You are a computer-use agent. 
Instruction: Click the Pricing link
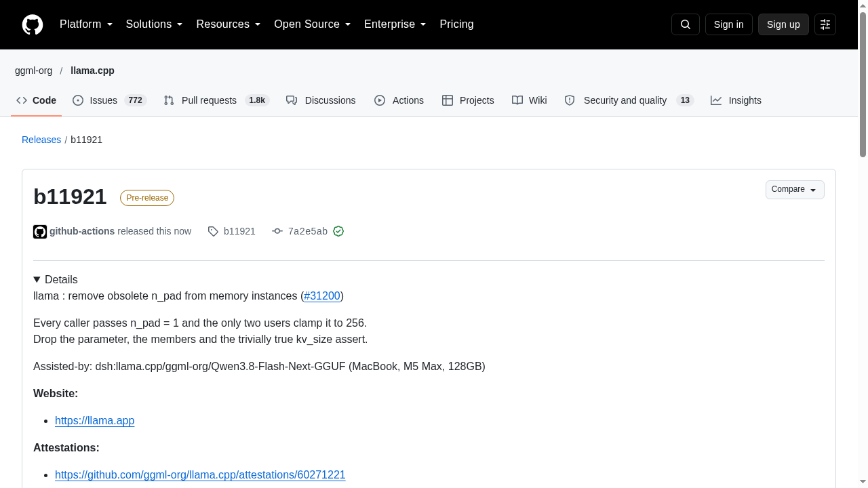point(456,24)
